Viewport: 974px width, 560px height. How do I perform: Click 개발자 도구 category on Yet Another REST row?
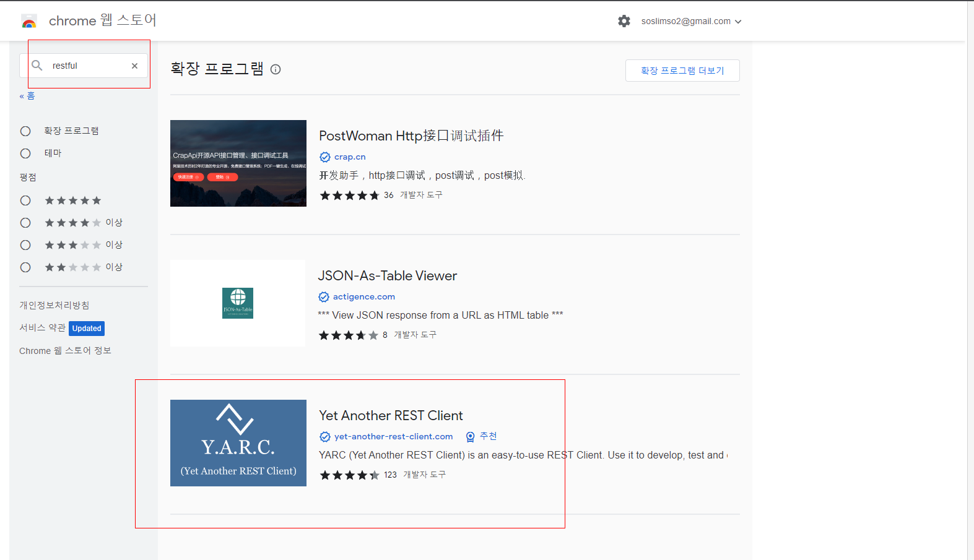coord(424,475)
